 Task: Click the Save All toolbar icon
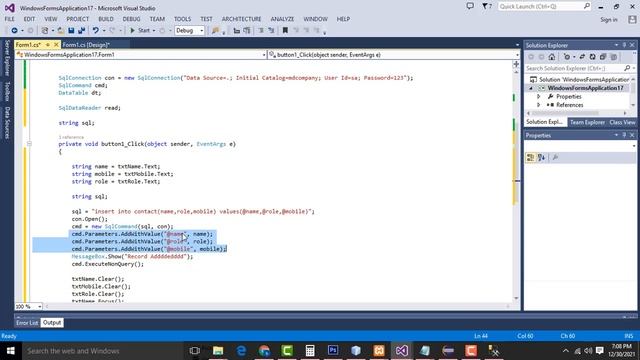click(x=82, y=31)
